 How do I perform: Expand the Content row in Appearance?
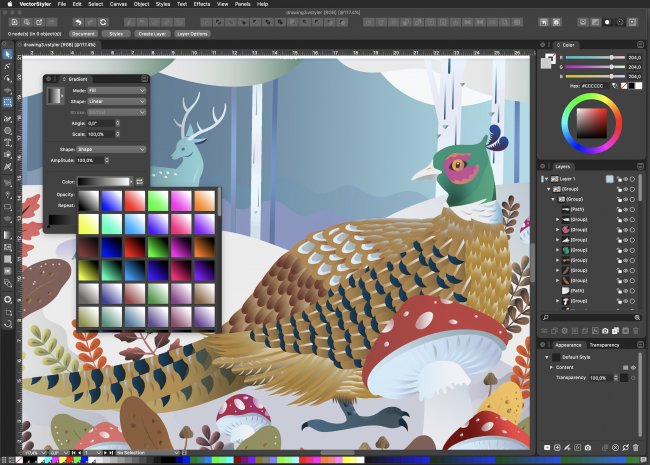[552, 367]
